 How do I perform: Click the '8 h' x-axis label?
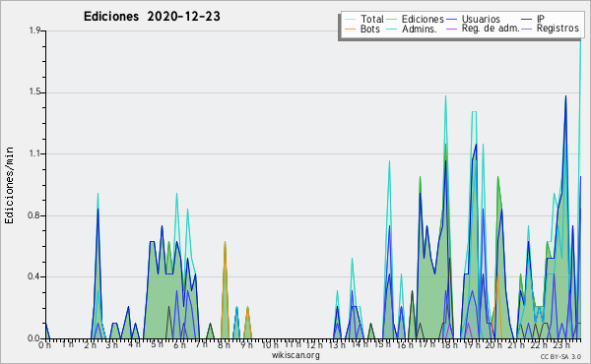224,344
